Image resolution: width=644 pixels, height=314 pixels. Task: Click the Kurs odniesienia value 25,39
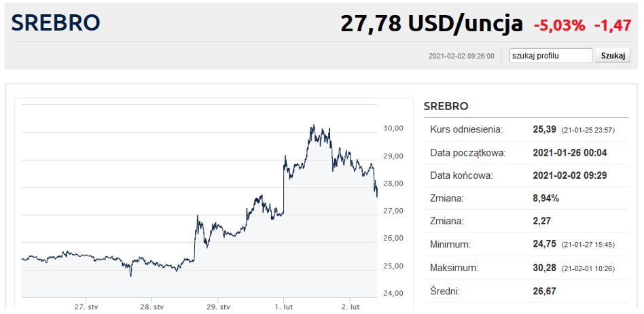click(x=545, y=129)
